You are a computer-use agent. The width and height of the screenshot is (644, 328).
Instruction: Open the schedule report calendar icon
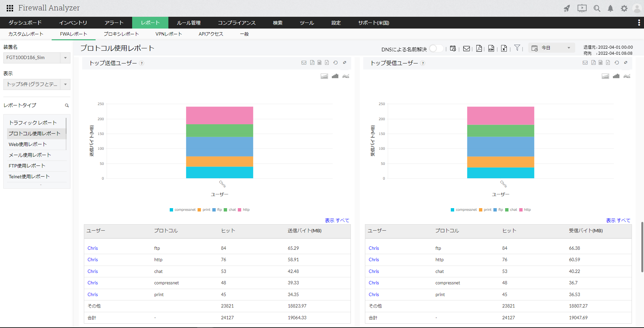(453, 49)
